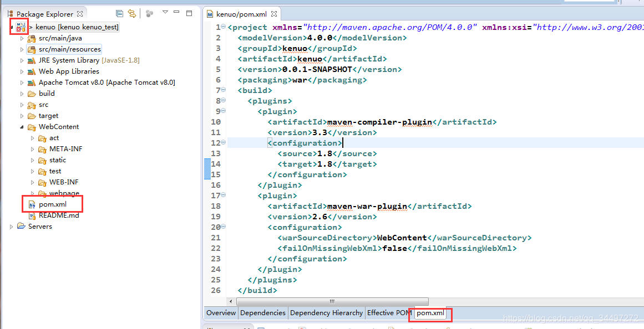Image resolution: width=644 pixels, height=329 pixels.
Task: Click the static folder icon
Action: pyautogui.click(x=42, y=161)
